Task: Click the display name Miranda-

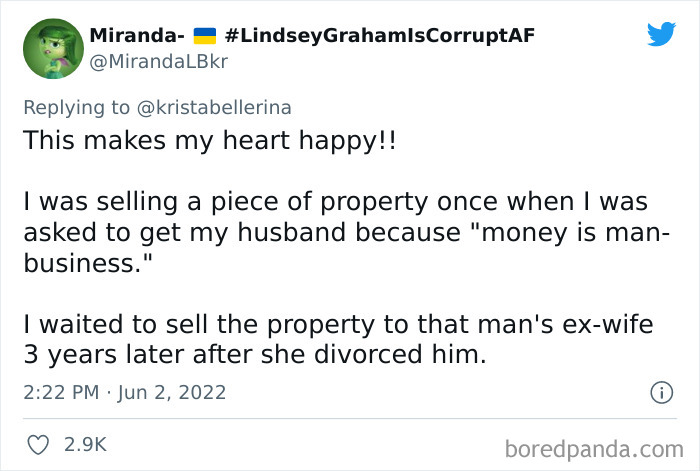Action: click(136, 36)
